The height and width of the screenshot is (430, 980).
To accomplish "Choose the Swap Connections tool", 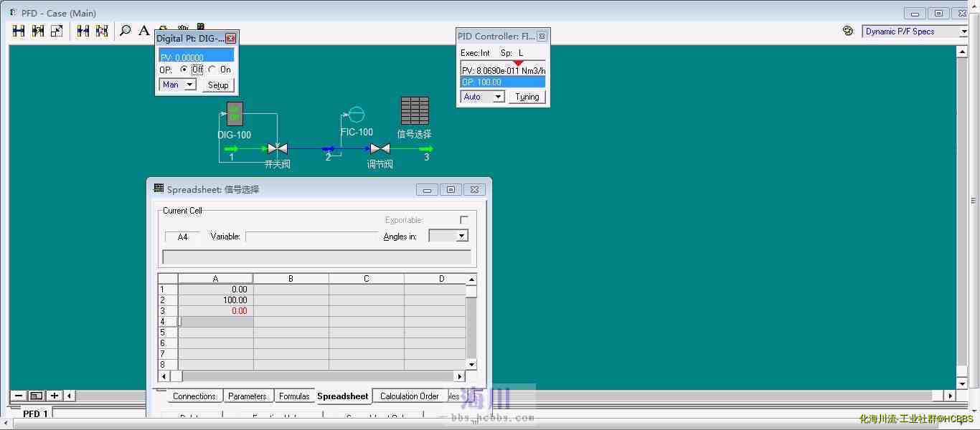I will [102, 31].
